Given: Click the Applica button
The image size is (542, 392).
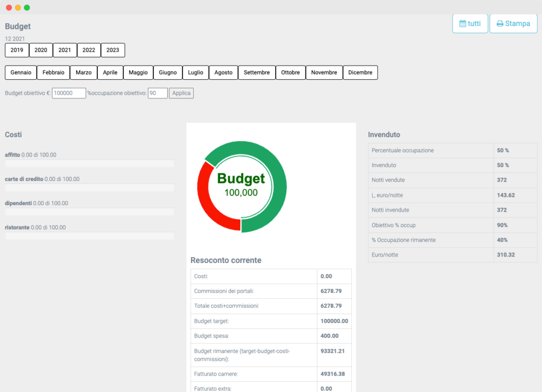Looking at the screenshot, I should click(x=182, y=93).
